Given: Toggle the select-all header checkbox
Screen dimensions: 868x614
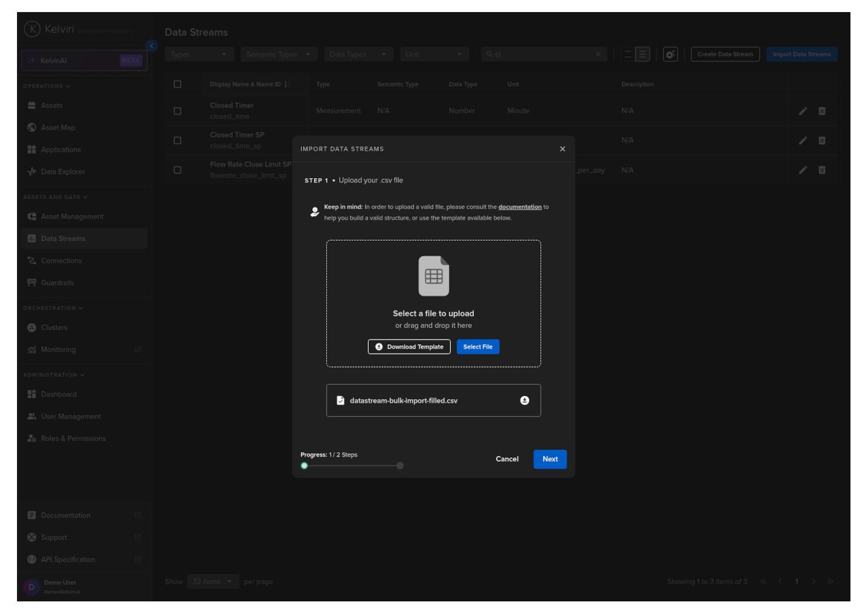Looking at the screenshot, I should (x=178, y=84).
